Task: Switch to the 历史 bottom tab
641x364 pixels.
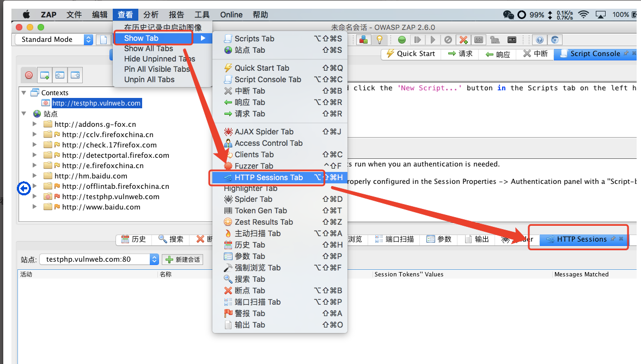Action: 133,239
